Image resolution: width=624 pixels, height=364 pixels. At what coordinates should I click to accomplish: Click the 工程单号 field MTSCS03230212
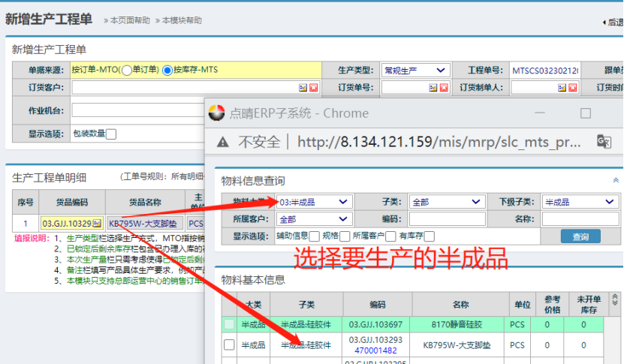point(546,71)
